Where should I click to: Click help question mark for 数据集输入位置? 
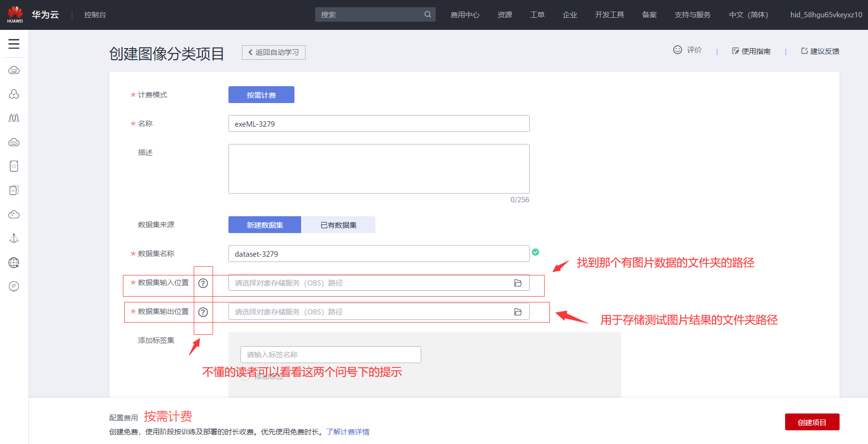click(x=203, y=283)
